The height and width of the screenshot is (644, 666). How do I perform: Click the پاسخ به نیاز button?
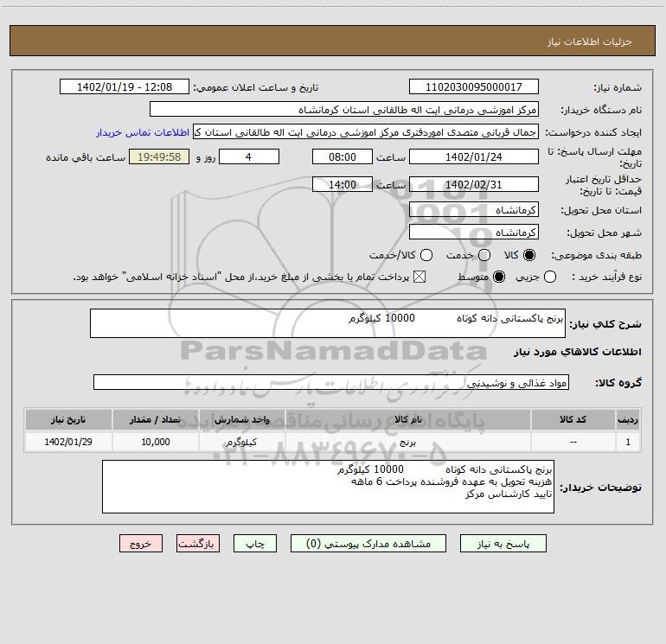point(503,544)
